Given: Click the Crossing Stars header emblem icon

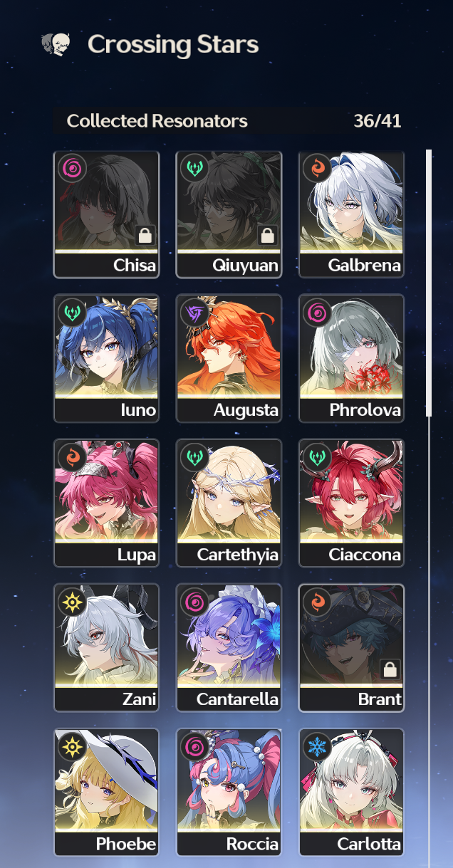Looking at the screenshot, I should [x=55, y=44].
